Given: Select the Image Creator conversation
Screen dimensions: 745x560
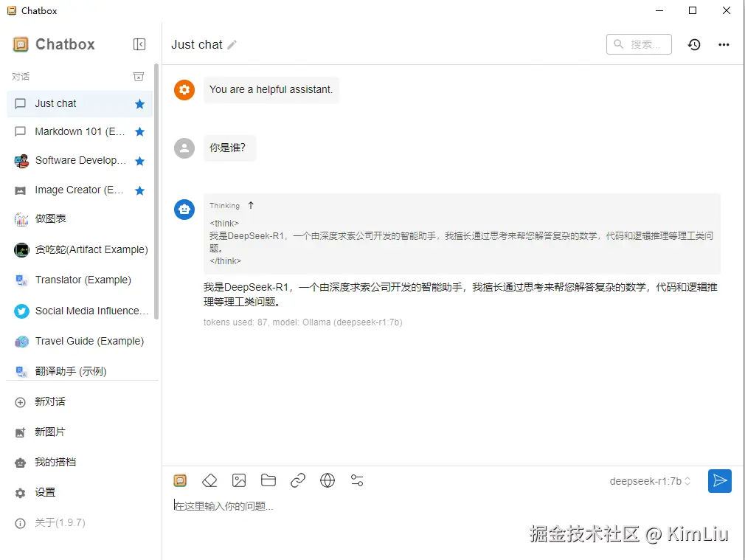Looking at the screenshot, I should (80, 190).
